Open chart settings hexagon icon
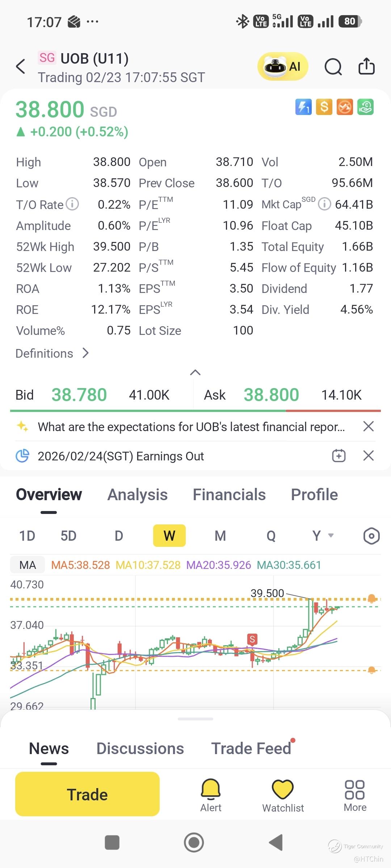This screenshot has height=868, width=391. pyautogui.click(x=371, y=536)
